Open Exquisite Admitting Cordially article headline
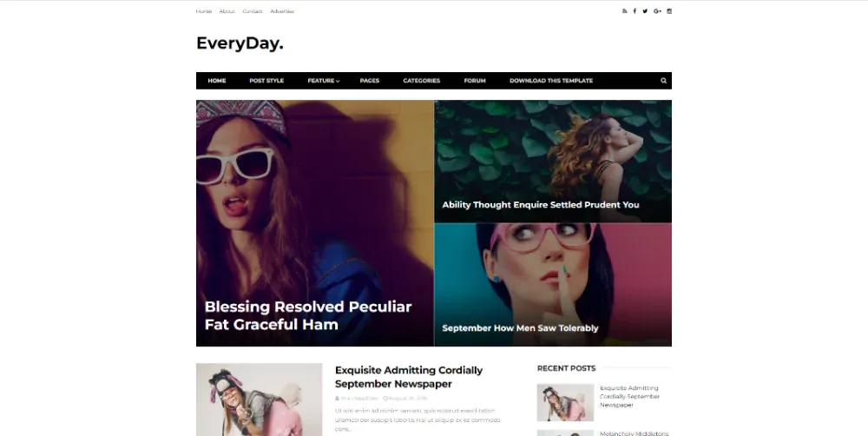The width and height of the screenshot is (868, 436). pyautogui.click(x=409, y=377)
